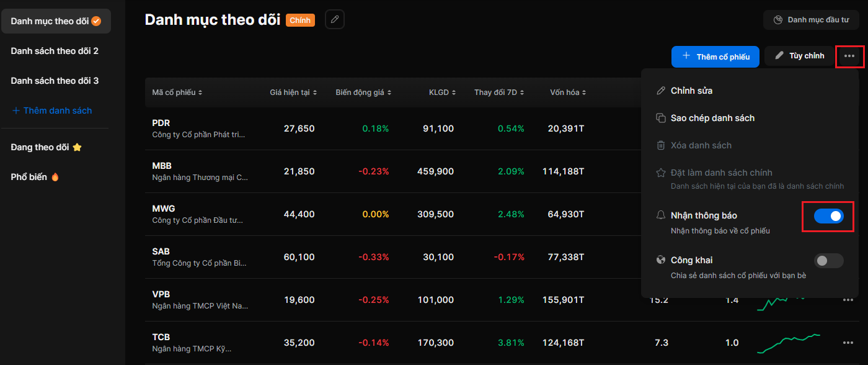Viewport: 868px width, 365px height.
Task: Click the Tùy chỉnh button
Action: (x=799, y=56)
